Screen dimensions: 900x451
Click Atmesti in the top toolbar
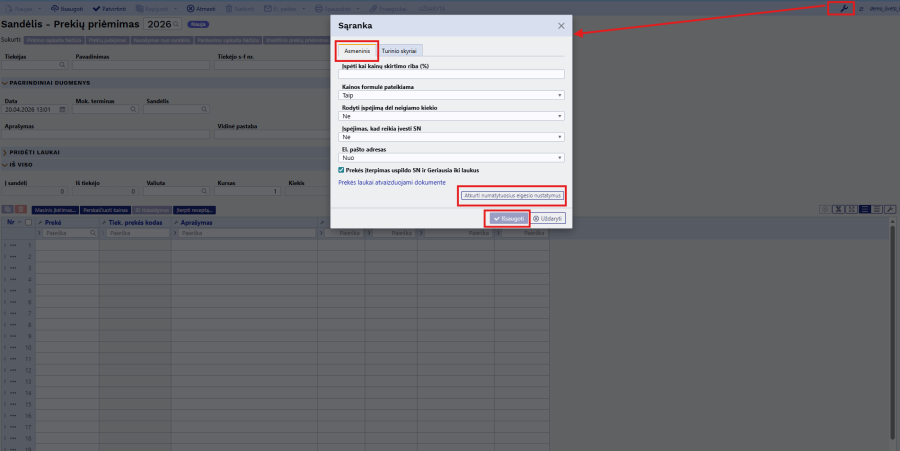pyautogui.click(x=200, y=8)
